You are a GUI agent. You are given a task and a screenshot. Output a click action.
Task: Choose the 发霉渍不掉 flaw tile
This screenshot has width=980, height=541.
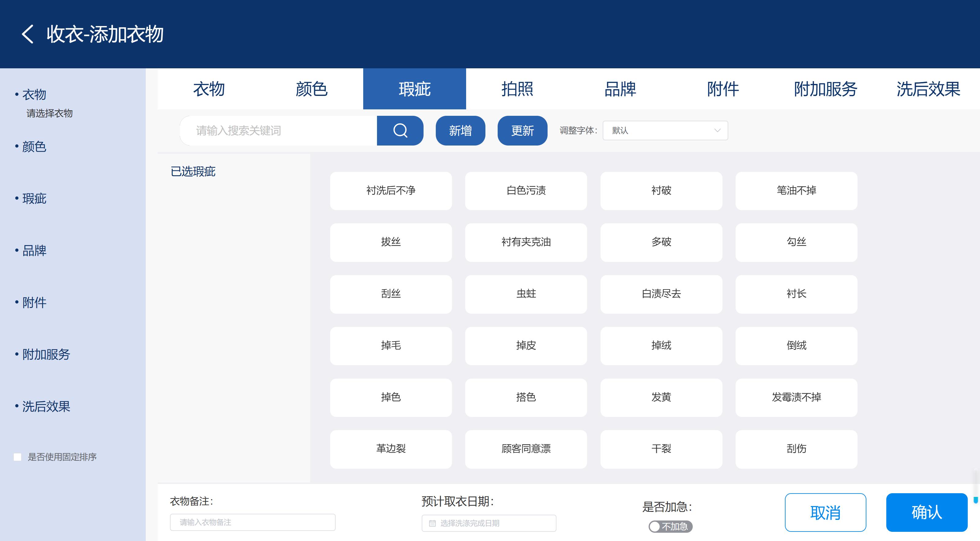[796, 397]
